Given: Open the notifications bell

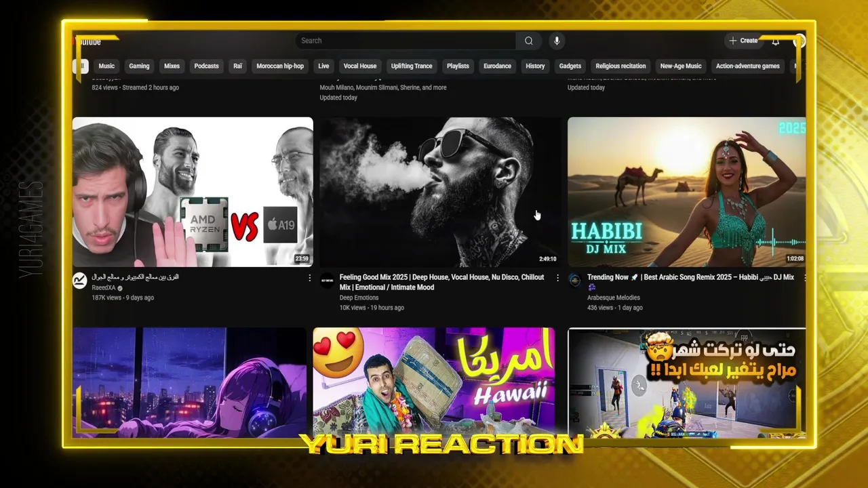Looking at the screenshot, I should pos(776,41).
